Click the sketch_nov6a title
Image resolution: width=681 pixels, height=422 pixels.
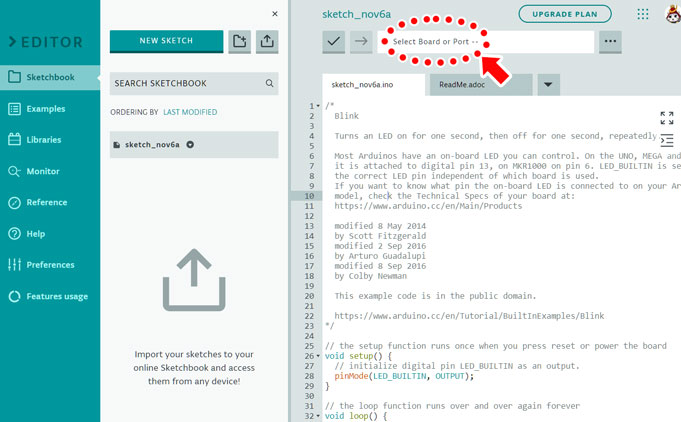pyautogui.click(x=357, y=14)
